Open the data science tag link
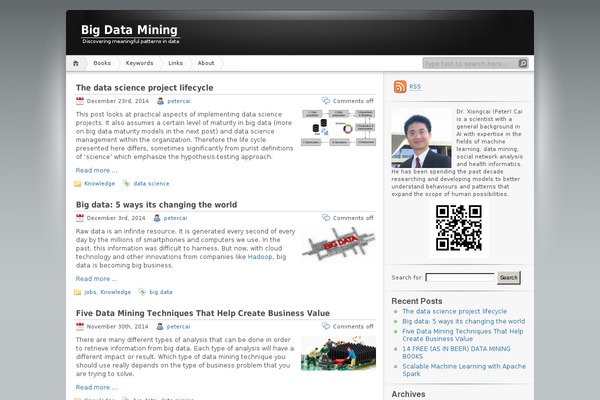The width and height of the screenshot is (600, 400). (151, 184)
